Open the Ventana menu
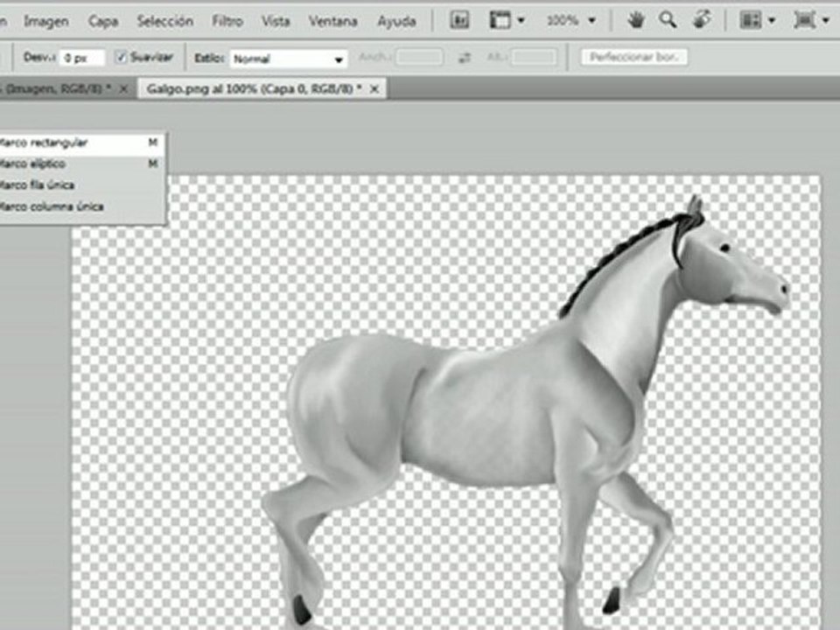 [332, 21]
